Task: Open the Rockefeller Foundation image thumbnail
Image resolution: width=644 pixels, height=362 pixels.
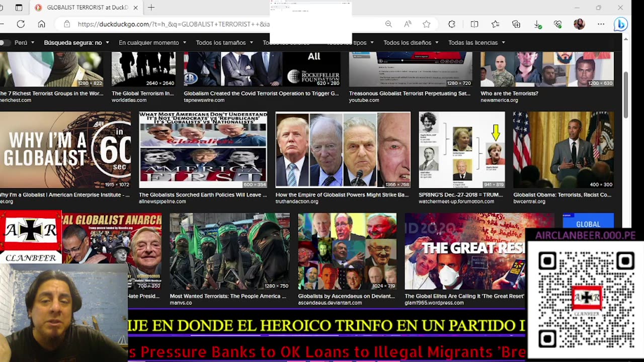Action: (x=262, y=69)
